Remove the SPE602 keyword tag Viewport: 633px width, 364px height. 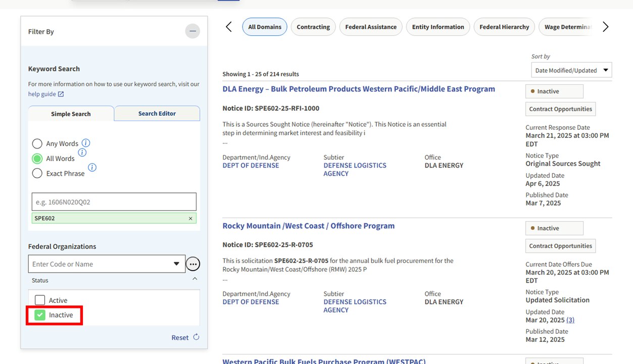tap(190, 219)
